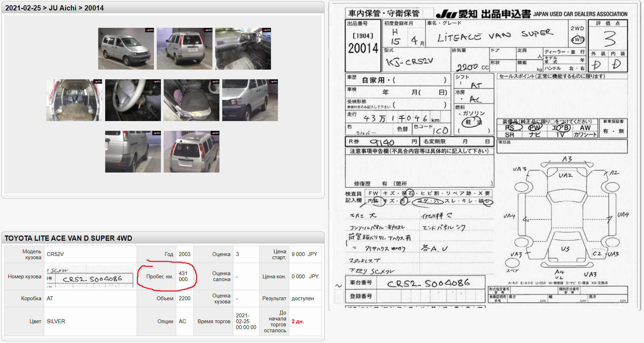Select the start price 9 000 JPY
This screenshot has height=343, width=644.
coord(304,254)
